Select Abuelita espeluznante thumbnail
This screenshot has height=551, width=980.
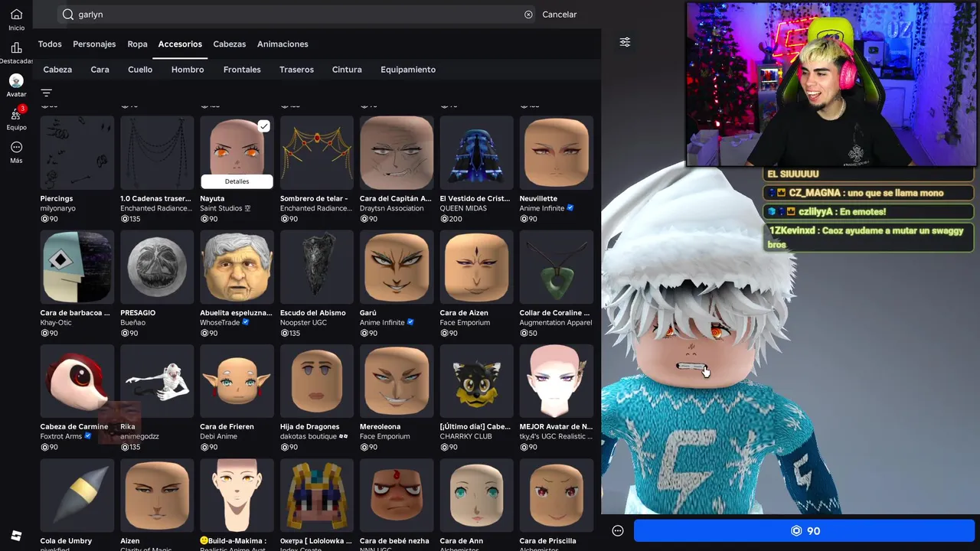tap(237, 267)
